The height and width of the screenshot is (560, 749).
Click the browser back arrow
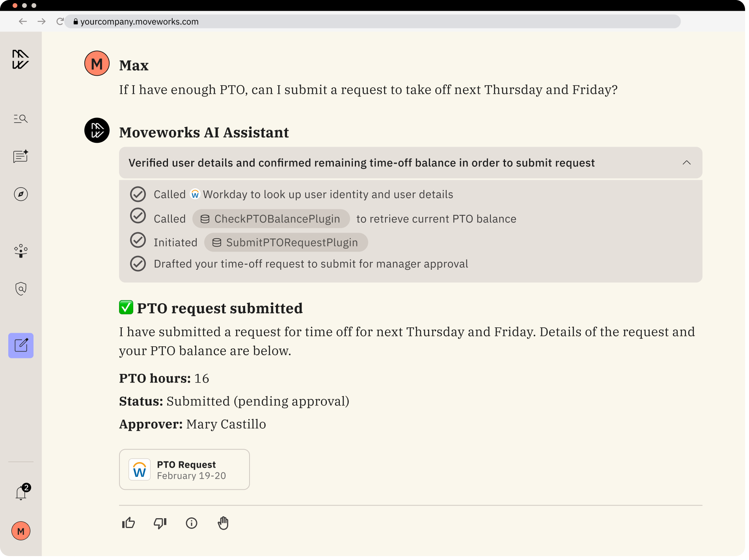pos(23,21)
